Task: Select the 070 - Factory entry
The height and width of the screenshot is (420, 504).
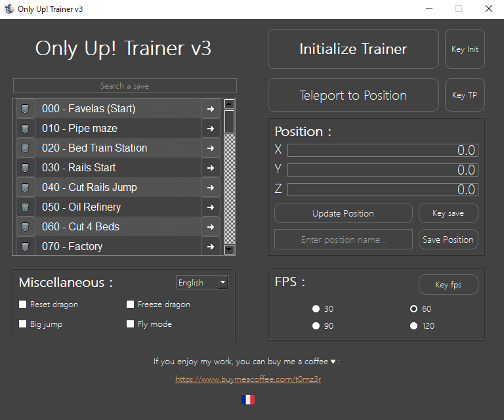Action: 117,246
